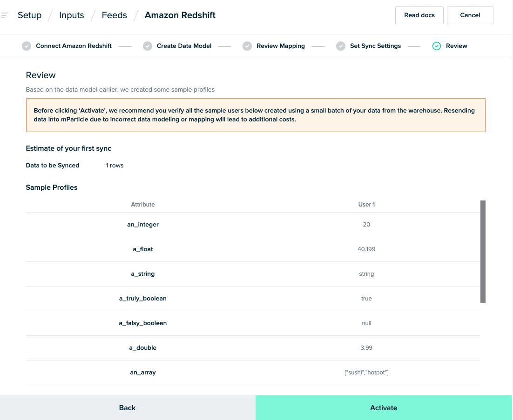
Task: Select the Review step label
Action: (x=456, y=46)
